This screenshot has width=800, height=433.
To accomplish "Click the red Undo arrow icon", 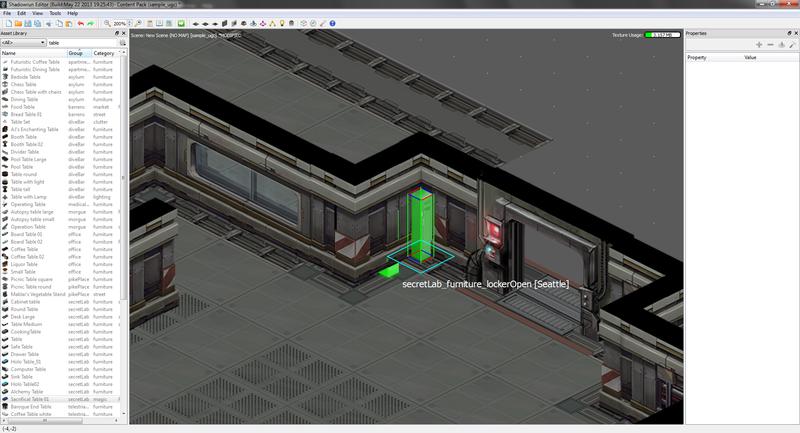I will click(81, 23).
